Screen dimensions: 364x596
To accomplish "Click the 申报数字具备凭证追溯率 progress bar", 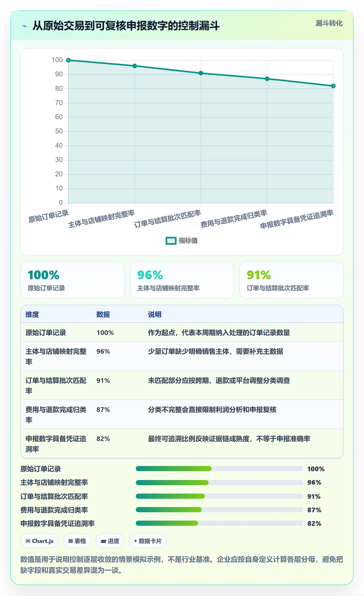I will [x=219, y=523].
